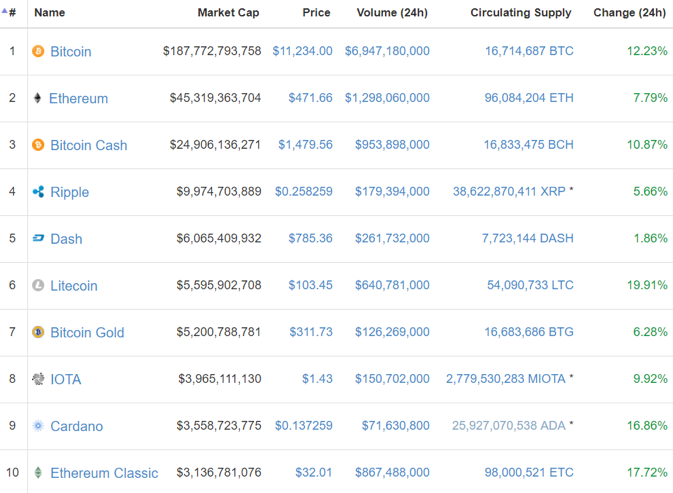Click supply 96,084,204 ETH
Viewport: 673px width, 493px height.
[529, 98]
